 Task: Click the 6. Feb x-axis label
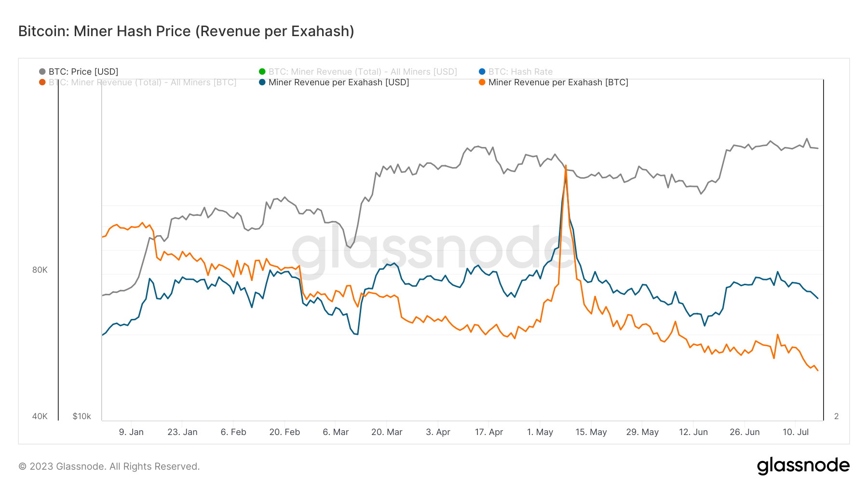(x=233, y=432)
